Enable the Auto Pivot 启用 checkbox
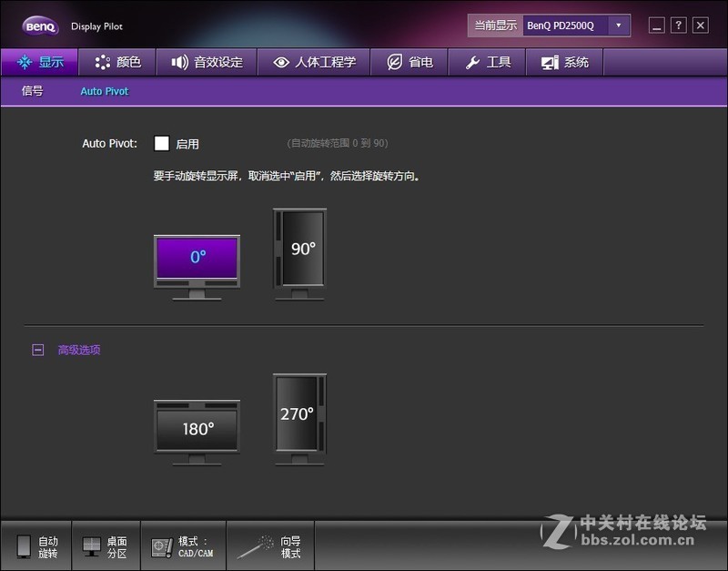The image size is (728, 571). point(163,143)
